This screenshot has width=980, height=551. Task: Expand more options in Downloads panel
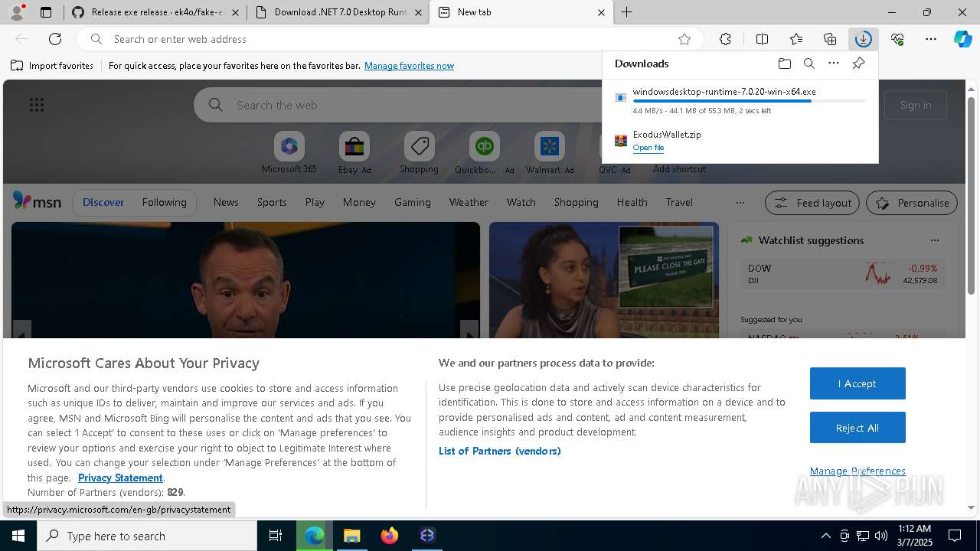pyautogui.click(x=834, y=64)
